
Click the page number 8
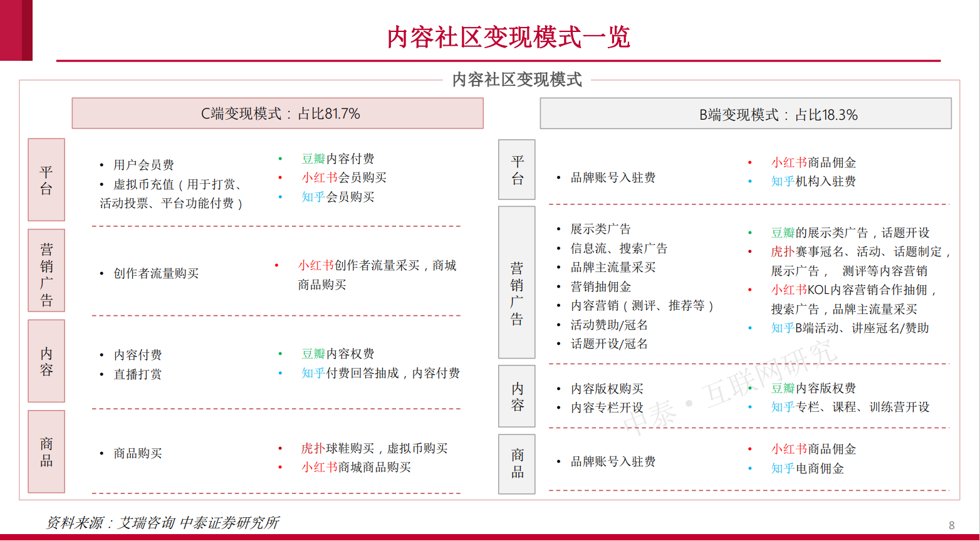tap(952, 525)
